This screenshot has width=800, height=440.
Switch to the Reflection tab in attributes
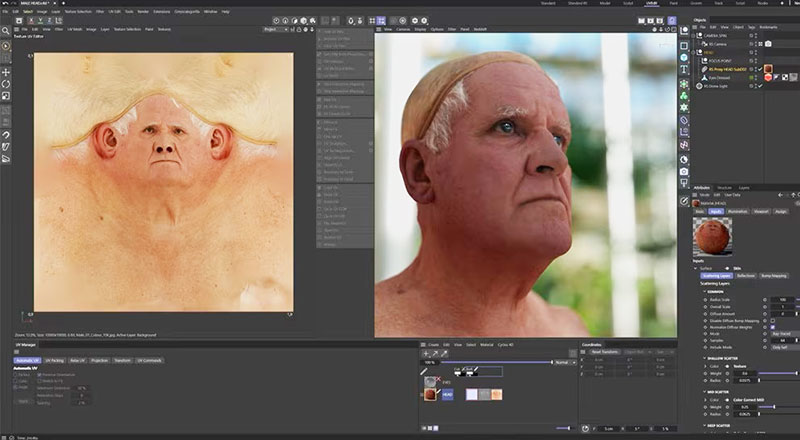(746, 275)
